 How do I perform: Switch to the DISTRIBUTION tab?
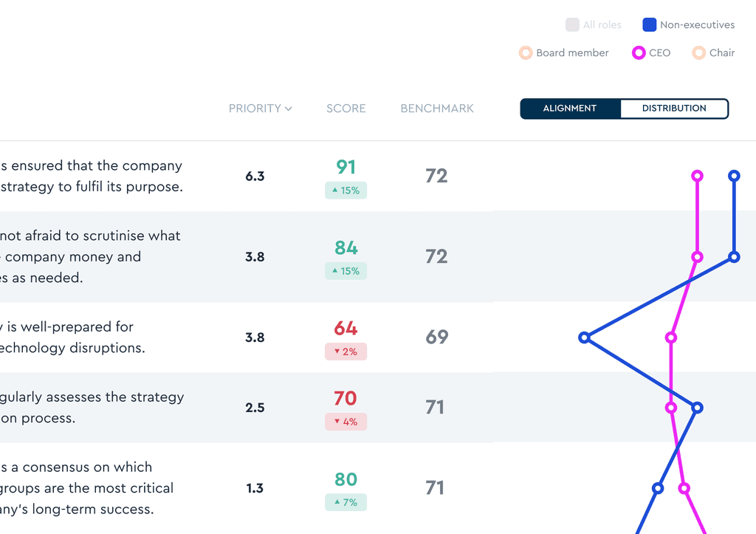point(674,109)
